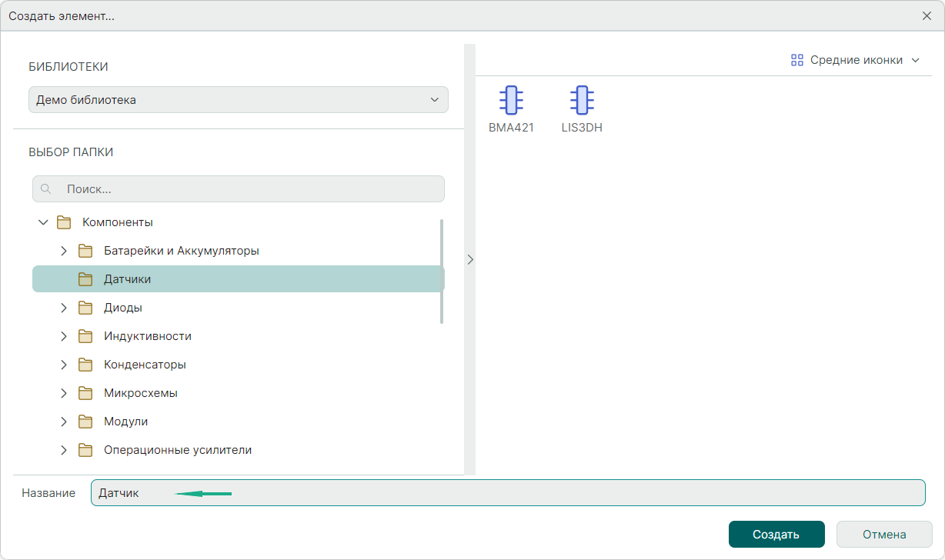The height and width of the screenshot is (560, 945).
Task: Click the Датчики folder icon
Action: [85, 279]
